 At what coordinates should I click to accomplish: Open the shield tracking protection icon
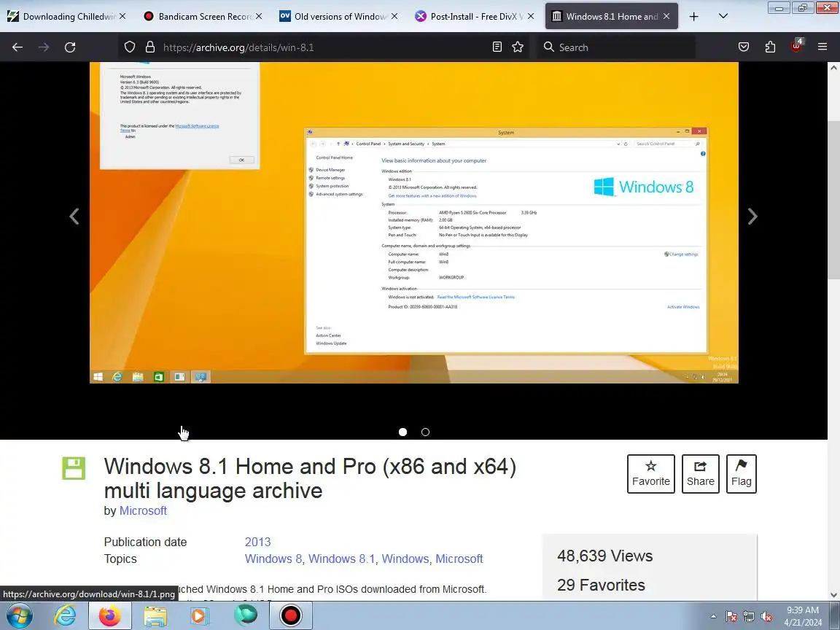130,47
